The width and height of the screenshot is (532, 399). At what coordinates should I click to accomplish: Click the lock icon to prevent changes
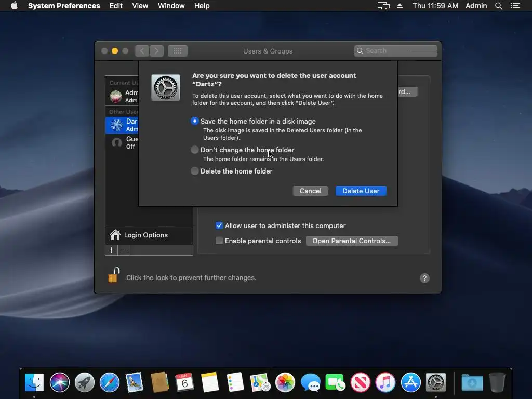[114, 275]
